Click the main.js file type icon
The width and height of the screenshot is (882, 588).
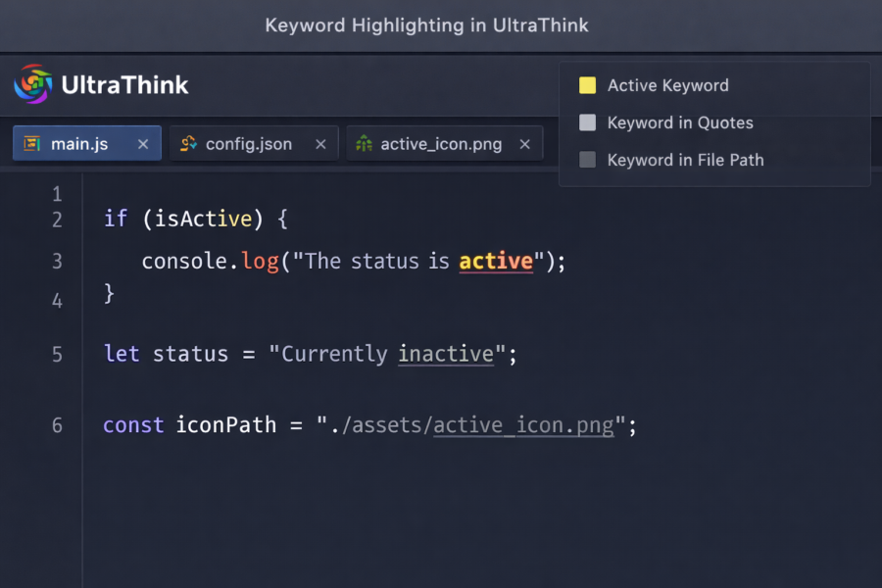(x=32, y=144)
